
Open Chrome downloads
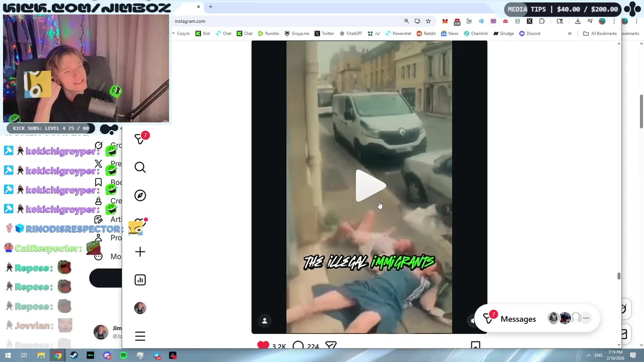[x=578, y=21]
